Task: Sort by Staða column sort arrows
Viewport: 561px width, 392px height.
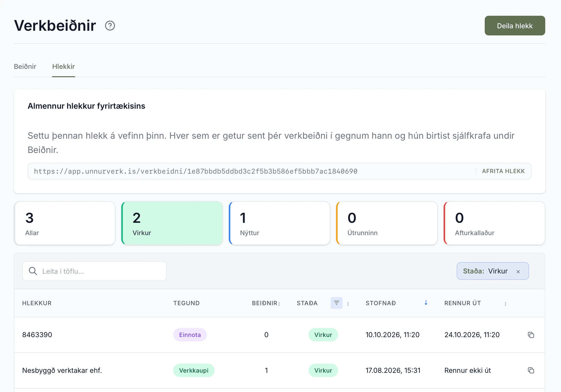Action: tap(348, 304)
